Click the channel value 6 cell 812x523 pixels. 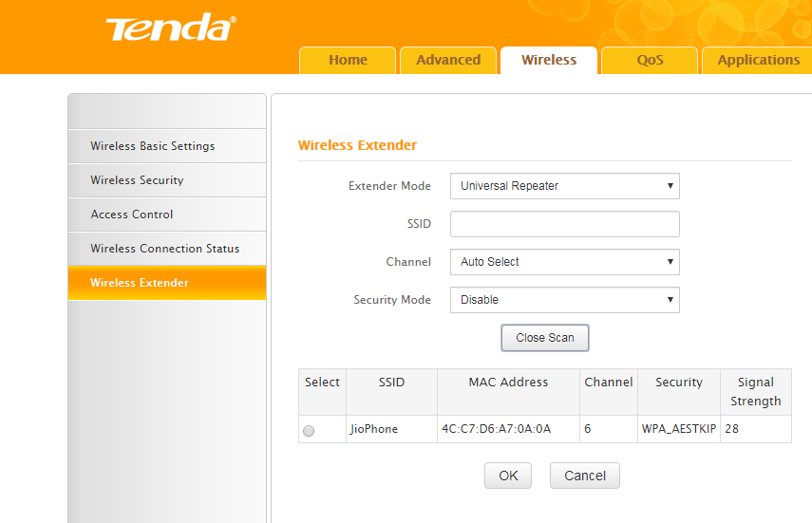[x=609, y=429]
